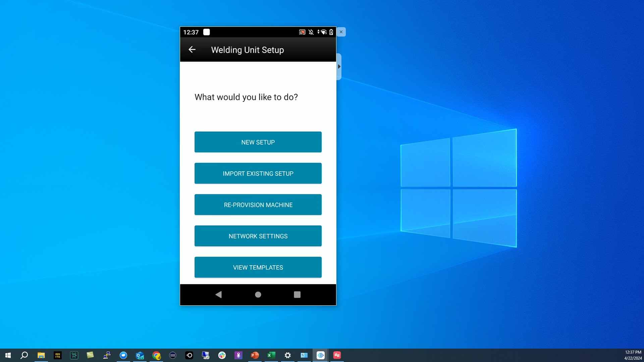Tap the screen cast icon in the status bar
644x362 pixels.
302,32
